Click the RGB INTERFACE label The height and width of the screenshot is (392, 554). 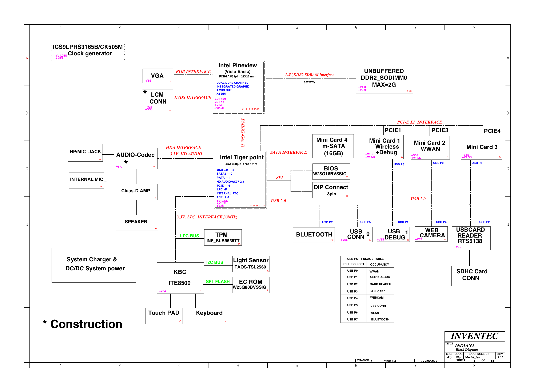click(x=193, y=72)
